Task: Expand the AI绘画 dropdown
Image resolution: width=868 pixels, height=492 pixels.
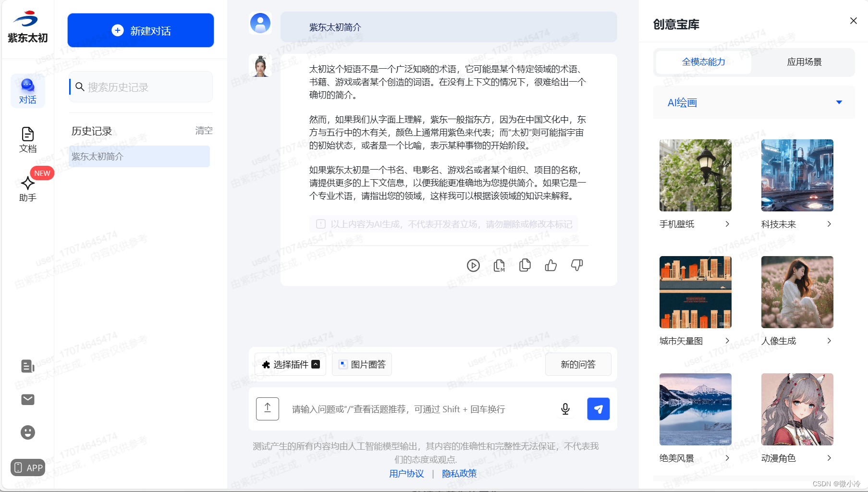Action: tap(754, 102)
